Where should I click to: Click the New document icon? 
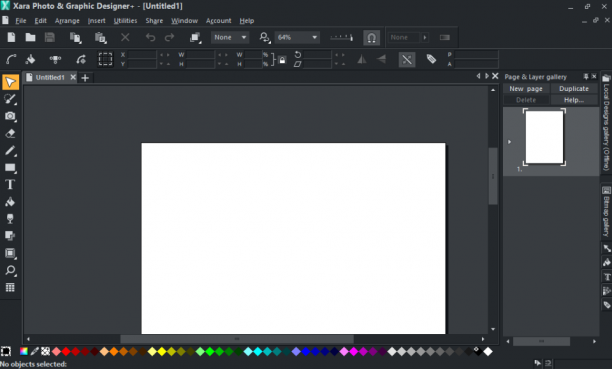(x=11, y=37)
